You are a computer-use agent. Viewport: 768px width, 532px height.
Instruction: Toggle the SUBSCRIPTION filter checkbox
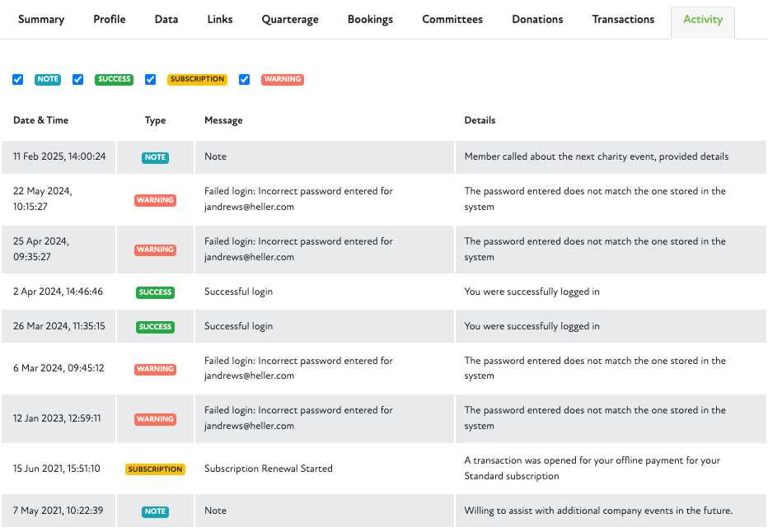tap(151, 80)
